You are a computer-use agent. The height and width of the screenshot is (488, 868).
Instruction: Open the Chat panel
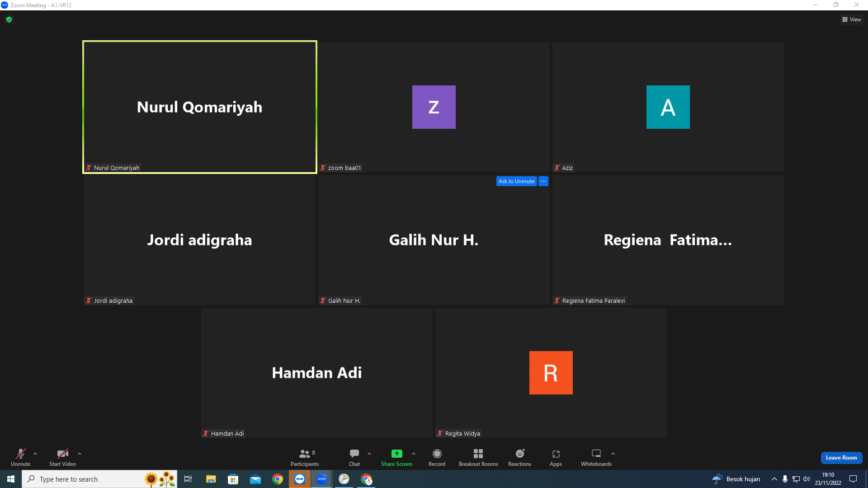[x=354, y=457]
